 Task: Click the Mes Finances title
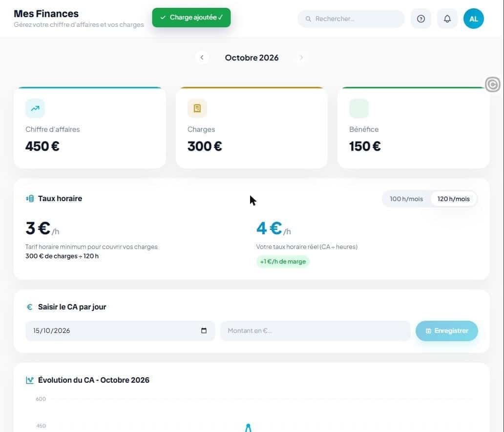[46, 14]
